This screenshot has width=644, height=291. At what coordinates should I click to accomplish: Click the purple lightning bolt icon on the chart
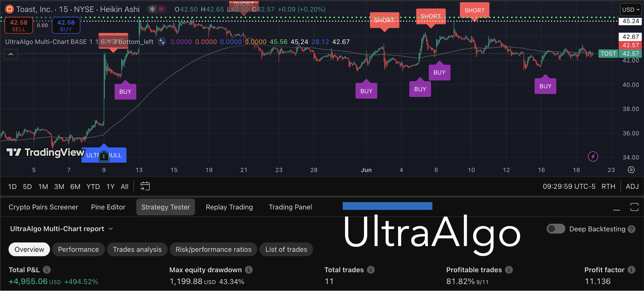click(x=593, y=157)
